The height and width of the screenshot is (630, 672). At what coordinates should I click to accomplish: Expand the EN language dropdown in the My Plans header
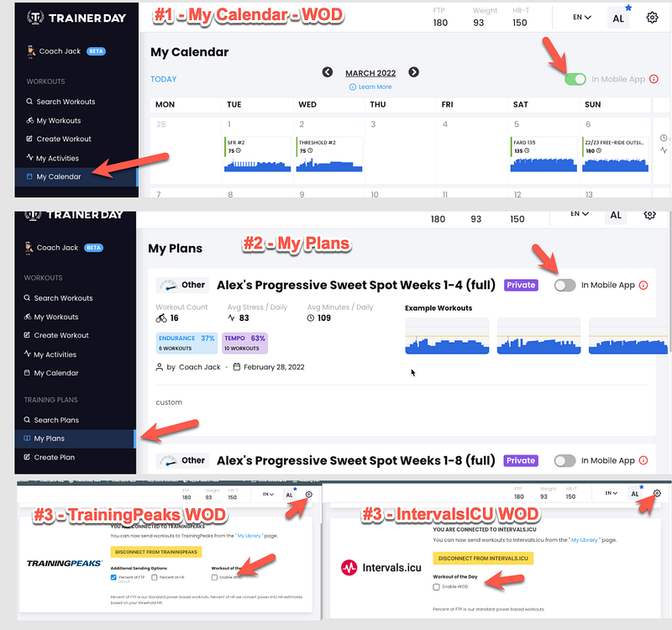[x=580, y=213]
